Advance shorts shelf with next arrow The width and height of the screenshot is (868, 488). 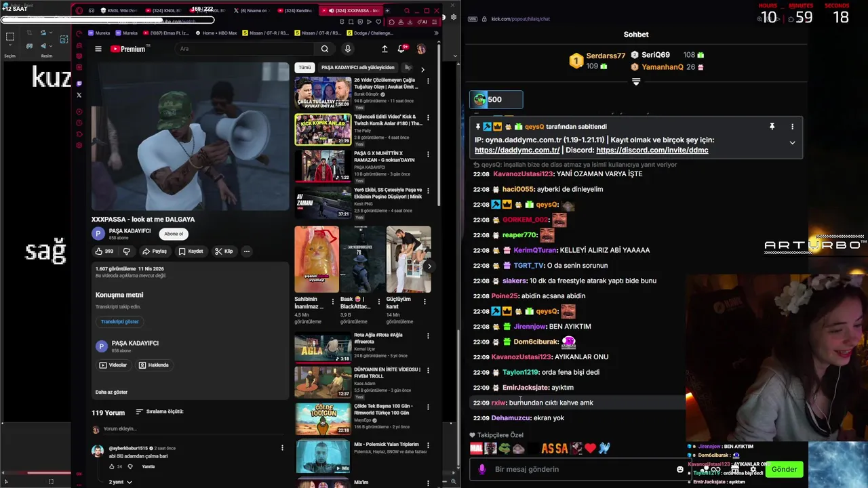pyautogui.click(x=429, y=266)
